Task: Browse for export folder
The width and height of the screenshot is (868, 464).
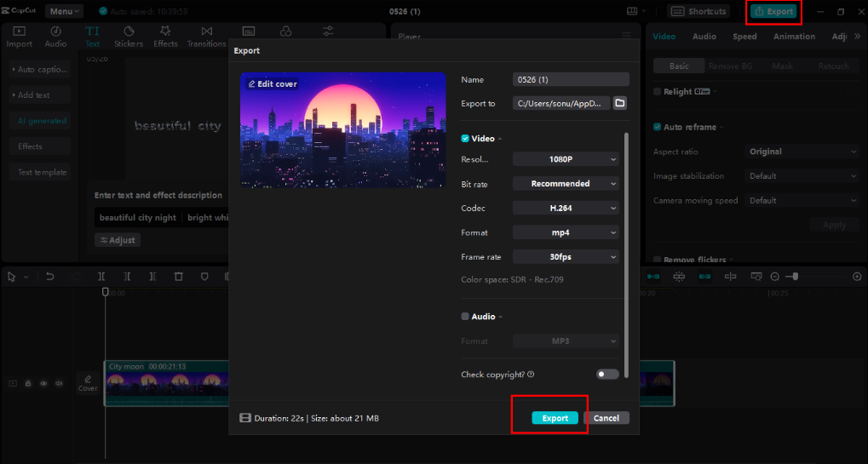Action: [x=620, y=103]
